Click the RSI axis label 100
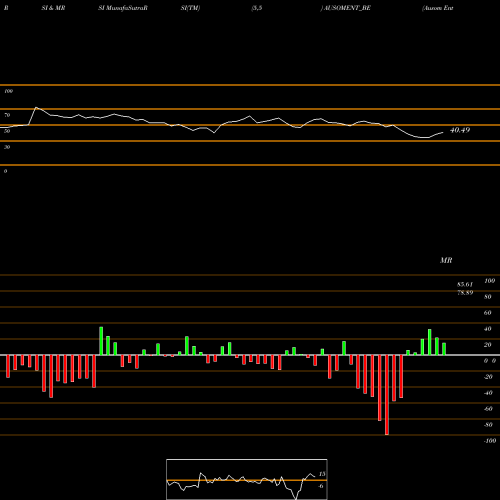This screenshot has height=500, width=500. pos(9,91)
